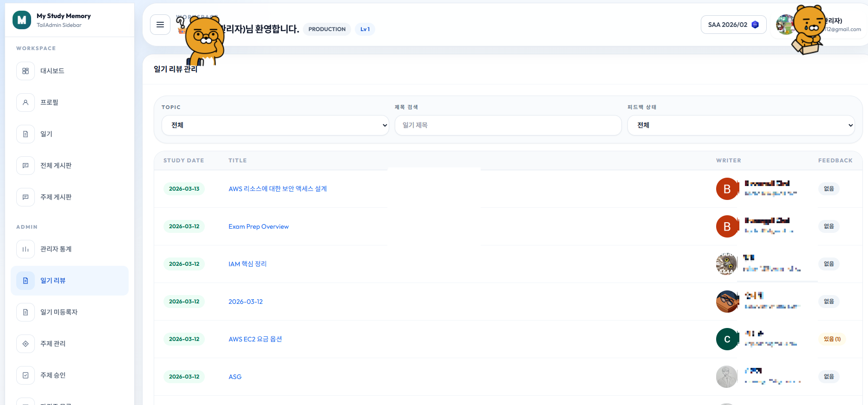Open 주제 게시판 menu item
The height and width of the screenshot is (405, 868).
point(70,197)
